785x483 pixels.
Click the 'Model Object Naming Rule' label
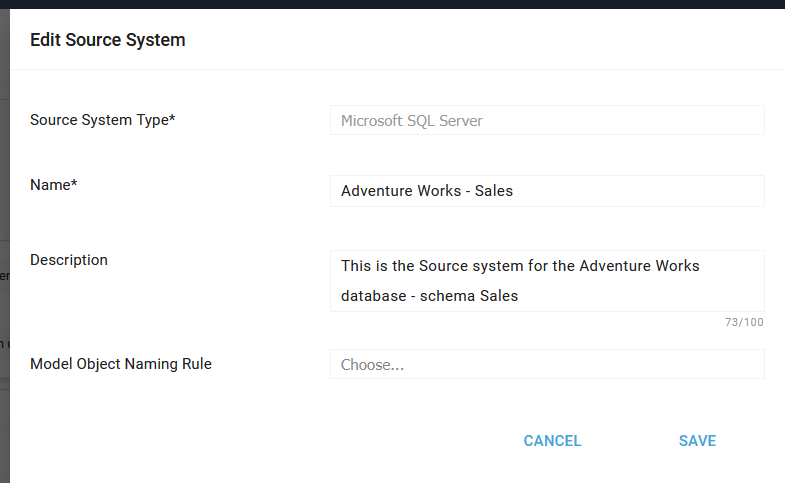(x=121, y=364)
